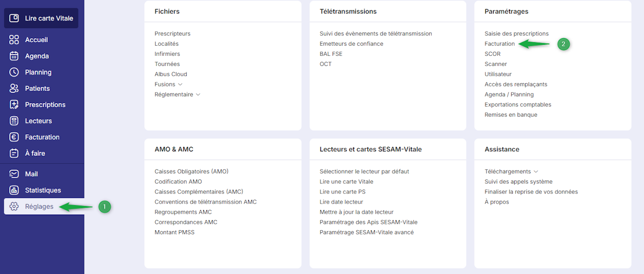Click the Statistiques chart icon
The width and height of the screenshot is (644, 274).
(x=14, y=190)
